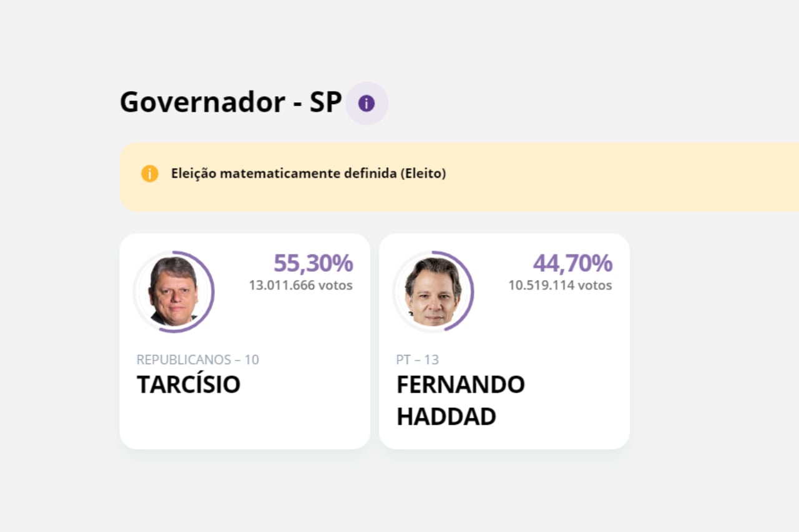The width and height of the screenshot is (799, 532).
Task: Open the purple info icon beside Governador - SP
Action: point(366,104)
